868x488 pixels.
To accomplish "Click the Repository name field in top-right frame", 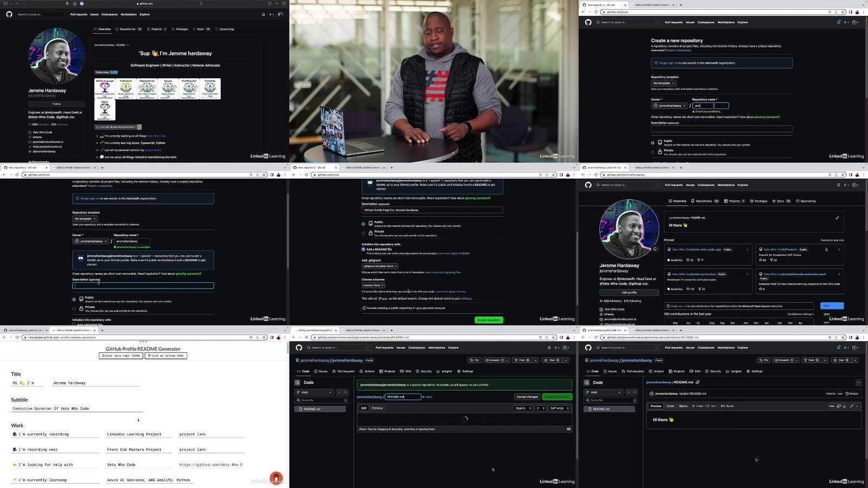I will [x=711, y=106].
